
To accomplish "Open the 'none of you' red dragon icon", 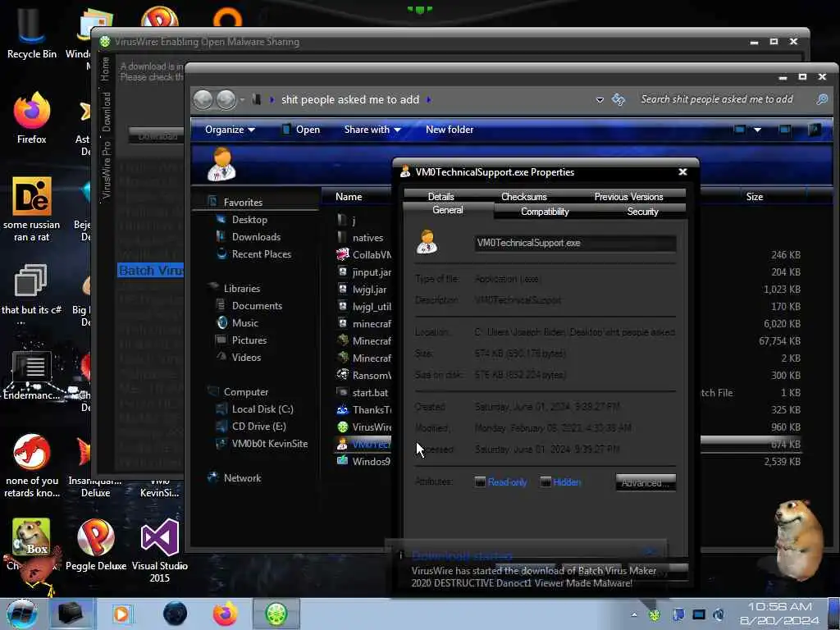I will click(31, 465).
